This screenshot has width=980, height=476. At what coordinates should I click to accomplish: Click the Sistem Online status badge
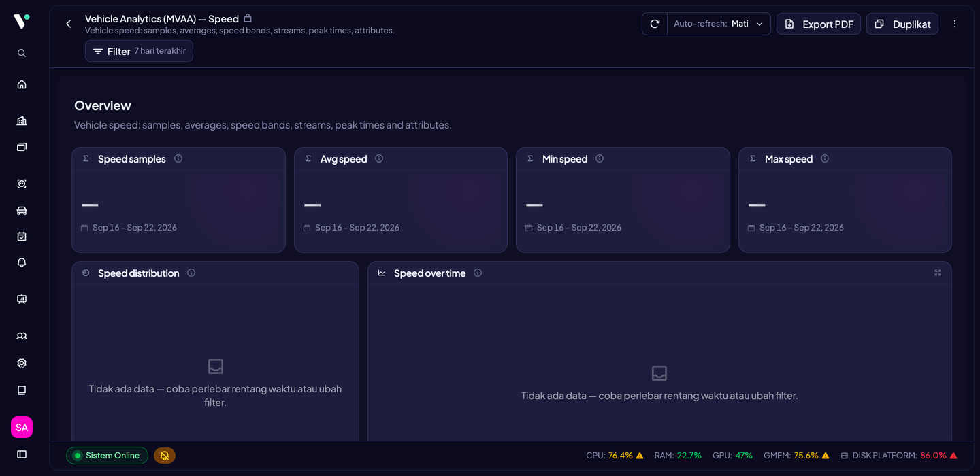[x=107, y=456]
